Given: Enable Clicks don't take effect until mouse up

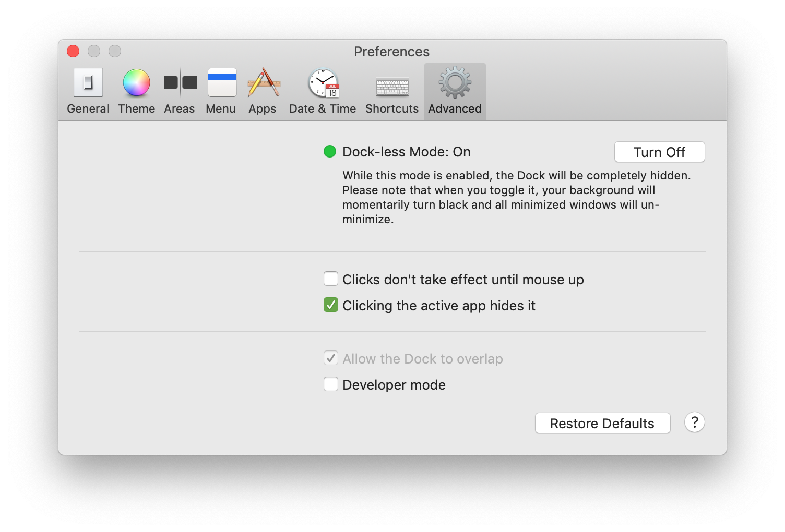Looking at the screenshot, I should [331, 279].
